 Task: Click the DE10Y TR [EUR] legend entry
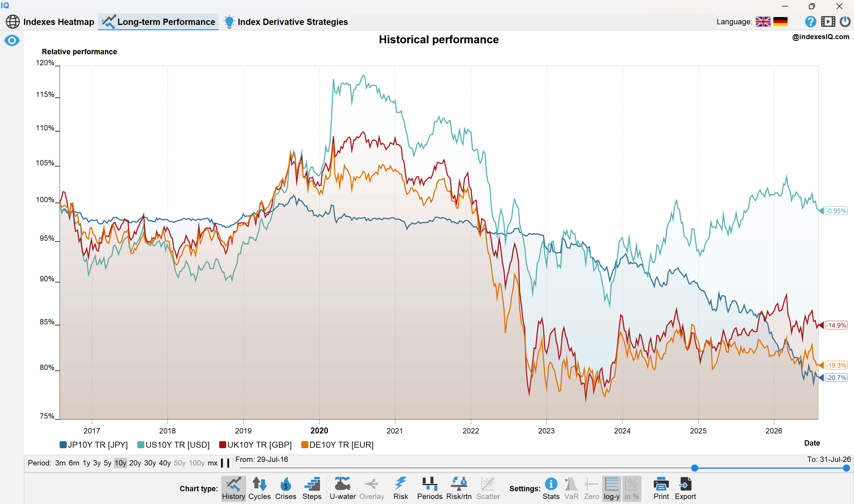tap(337, 445)
